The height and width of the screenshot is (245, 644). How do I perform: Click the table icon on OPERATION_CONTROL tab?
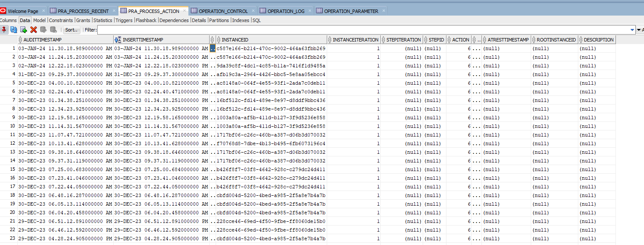pos(194,11)
